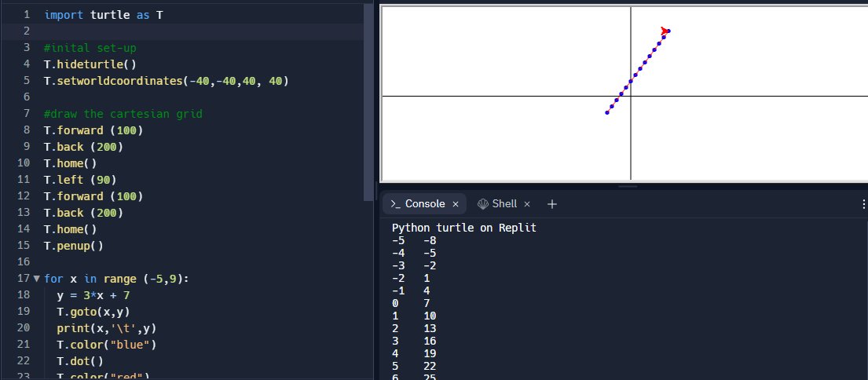Click the '#inital set-up' comment
This screenshot has width=868, height=380.
tap(90, 48)
